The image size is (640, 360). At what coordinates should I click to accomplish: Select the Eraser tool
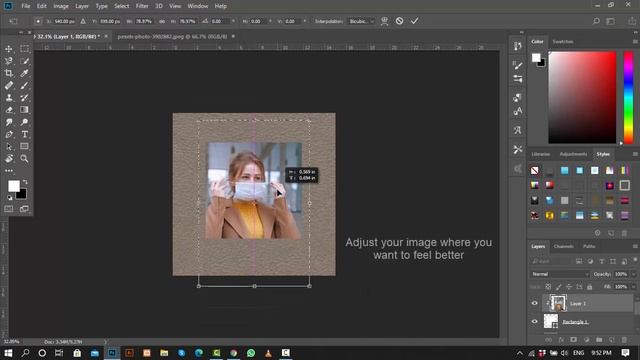point(9,110)
